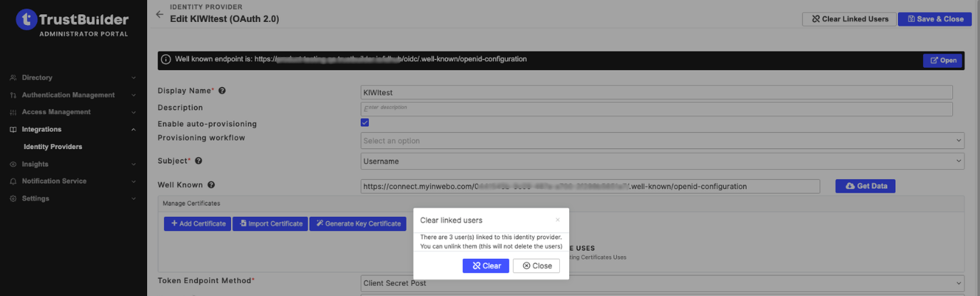Click the TrustBuilder logo

[x=73, y=22]
